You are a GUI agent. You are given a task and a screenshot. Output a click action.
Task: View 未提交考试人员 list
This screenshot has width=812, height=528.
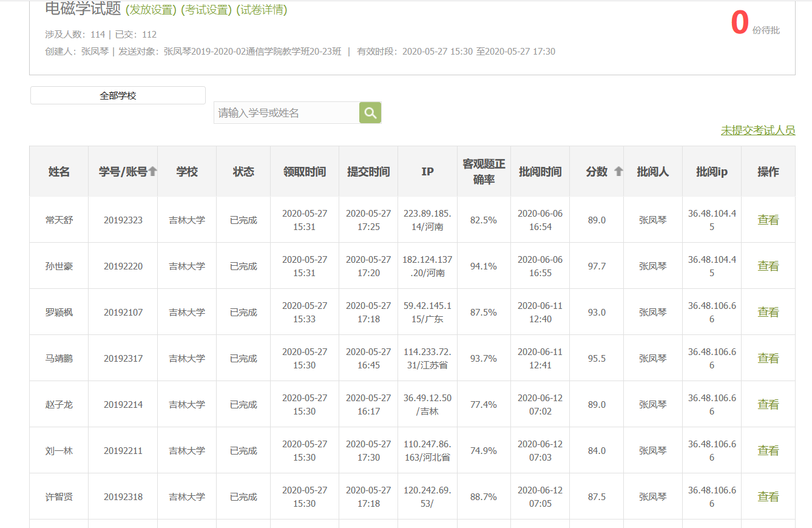pyautogui.click(x=758, y=130)
